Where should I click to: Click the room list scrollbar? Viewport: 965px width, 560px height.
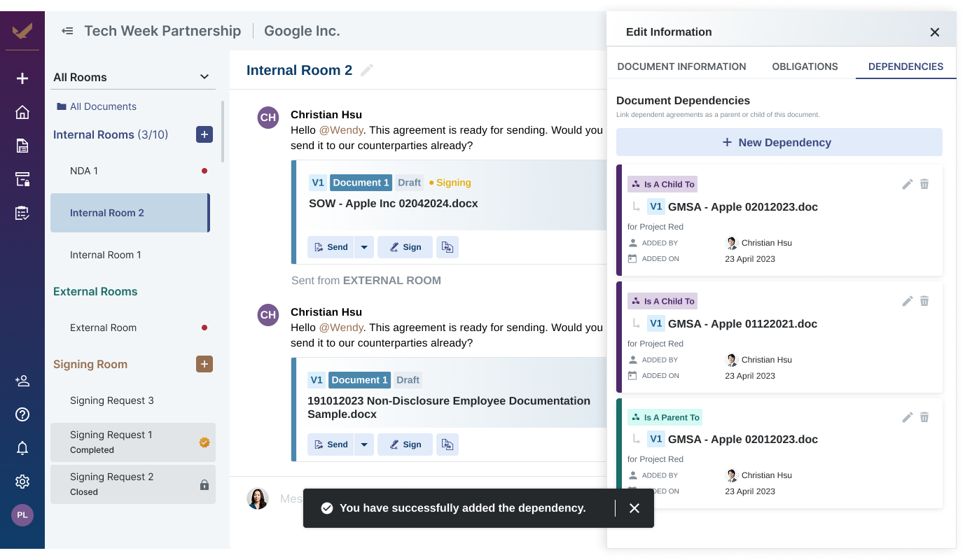tap(223, 132)
